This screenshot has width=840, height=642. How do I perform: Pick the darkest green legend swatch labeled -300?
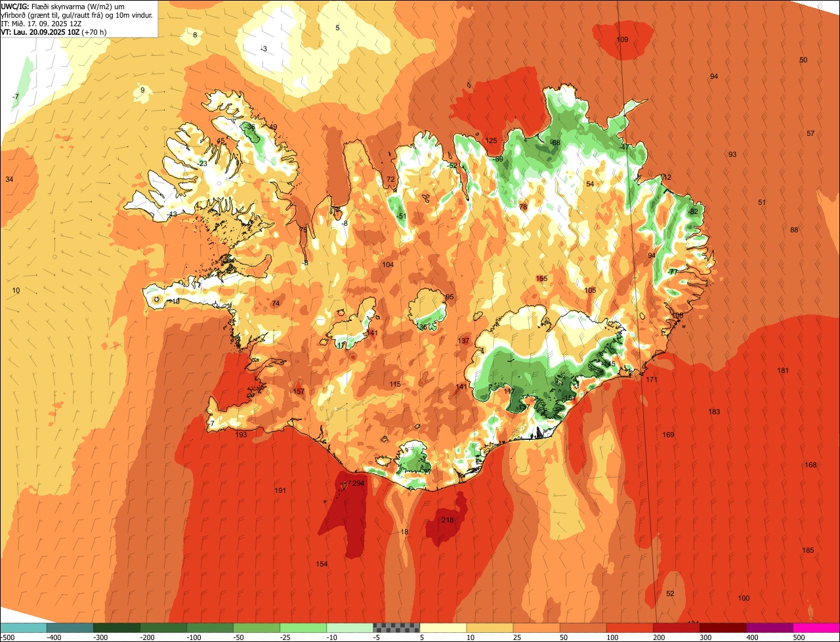(116, 628)
